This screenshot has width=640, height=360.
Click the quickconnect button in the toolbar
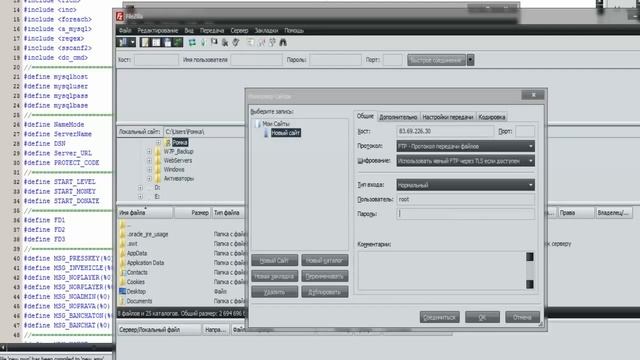[x=436, y=60]
